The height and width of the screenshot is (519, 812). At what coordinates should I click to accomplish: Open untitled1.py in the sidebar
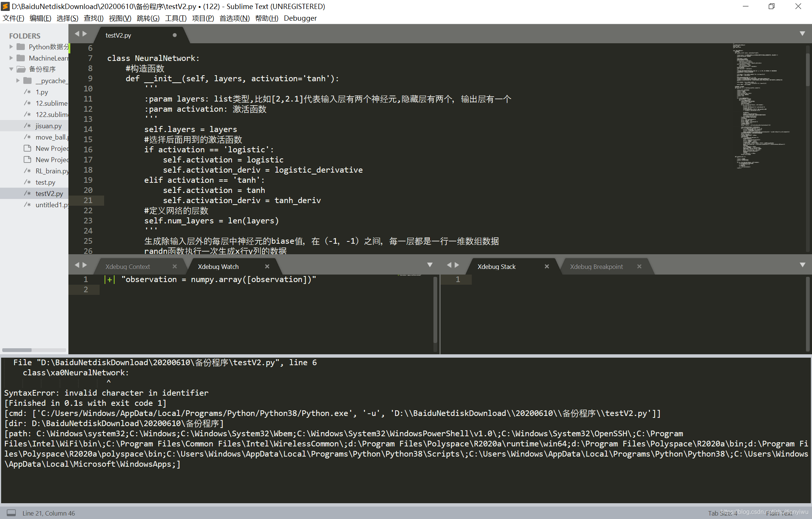[x=52, y=205]
